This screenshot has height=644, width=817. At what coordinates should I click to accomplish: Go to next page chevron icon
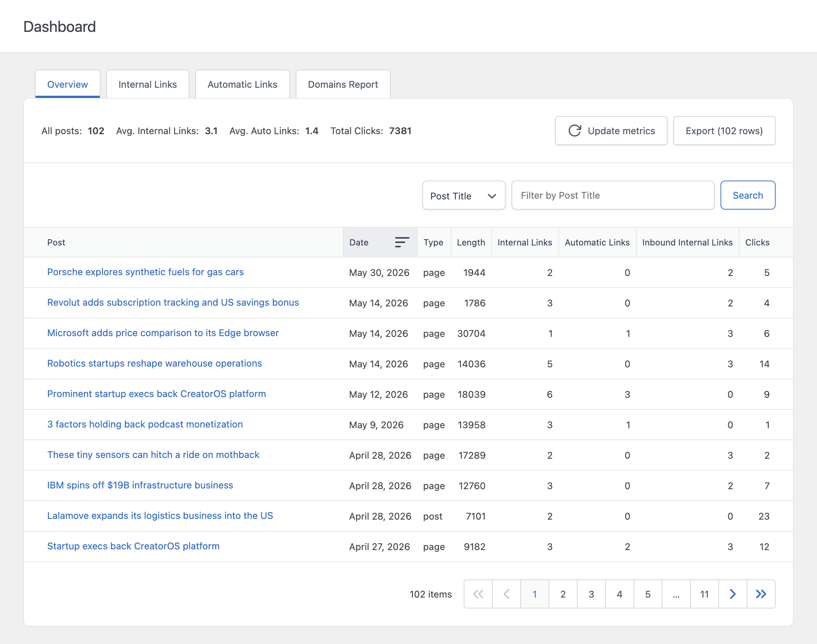tap(732, 594)
